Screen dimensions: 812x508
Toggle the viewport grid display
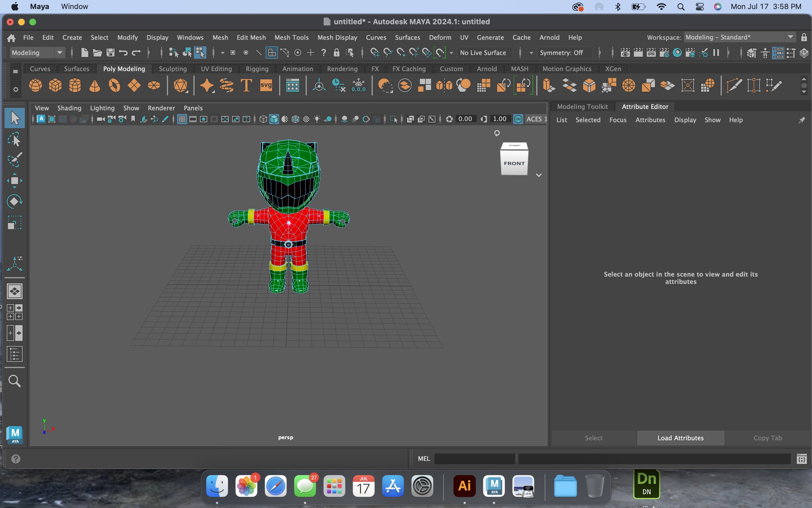182,119
